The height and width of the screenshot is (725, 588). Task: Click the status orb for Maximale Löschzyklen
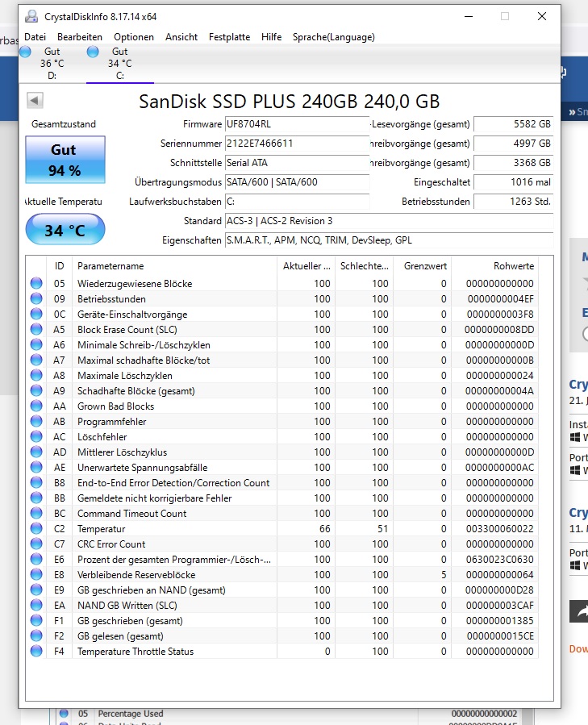(36, 376)
